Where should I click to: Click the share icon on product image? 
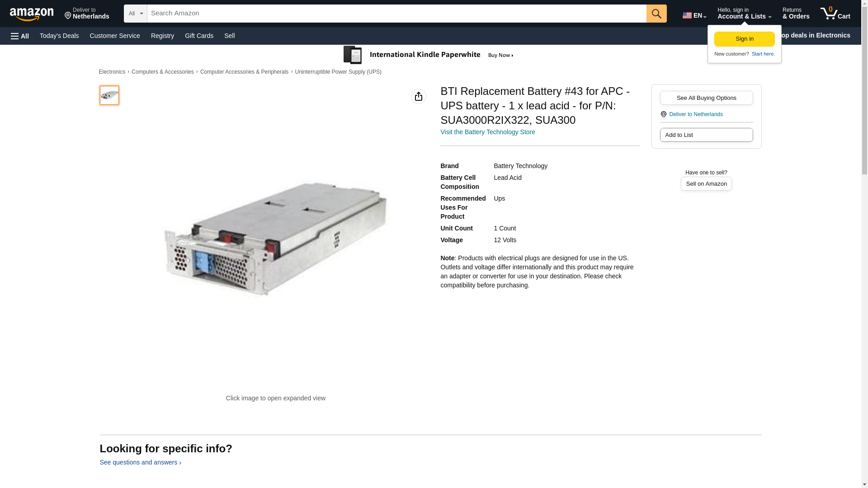pos(418,96)
